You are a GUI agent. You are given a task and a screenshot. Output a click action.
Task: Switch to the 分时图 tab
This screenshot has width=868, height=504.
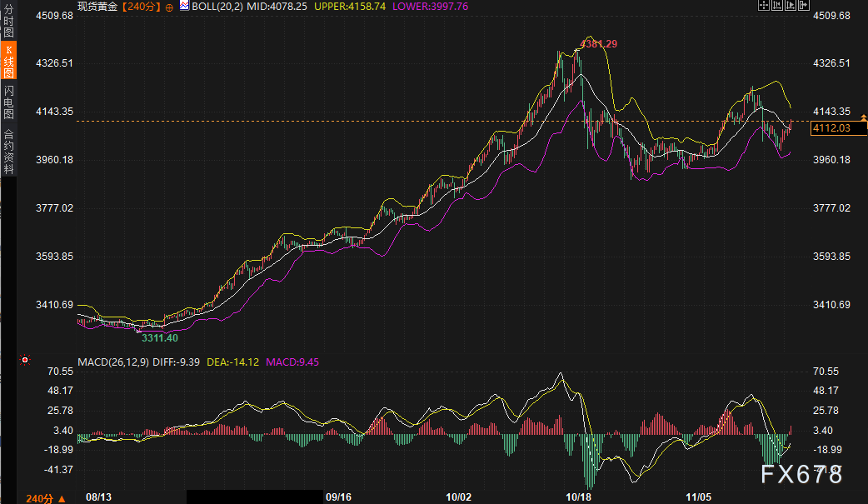[x=8, y=24]
